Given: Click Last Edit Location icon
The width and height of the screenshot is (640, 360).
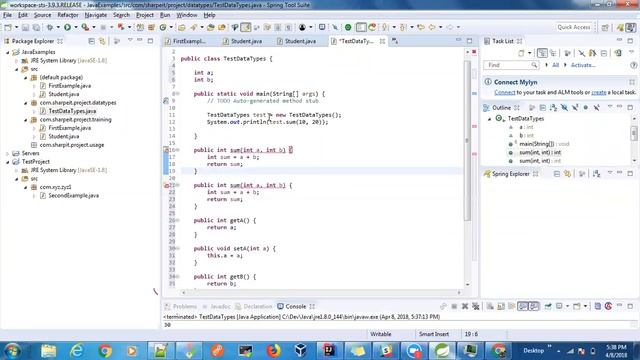Looking at the screenshot, I should tap(420, 27).
